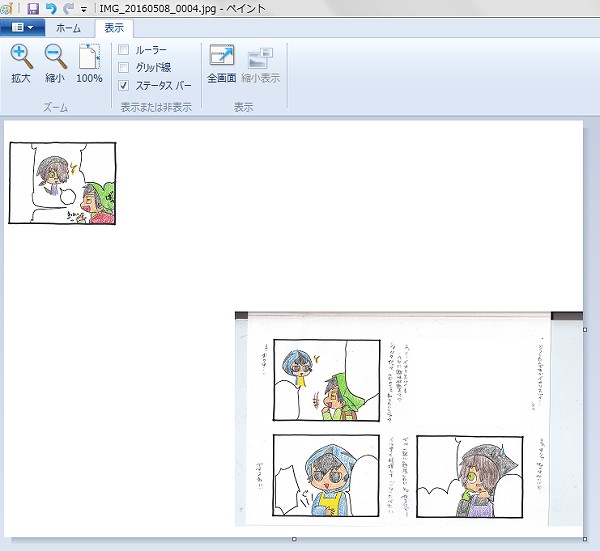600x551 pixels.
Task: Zoom in with 拡大 magnifier
Action: pyautogui.click(x=21, y=64)
